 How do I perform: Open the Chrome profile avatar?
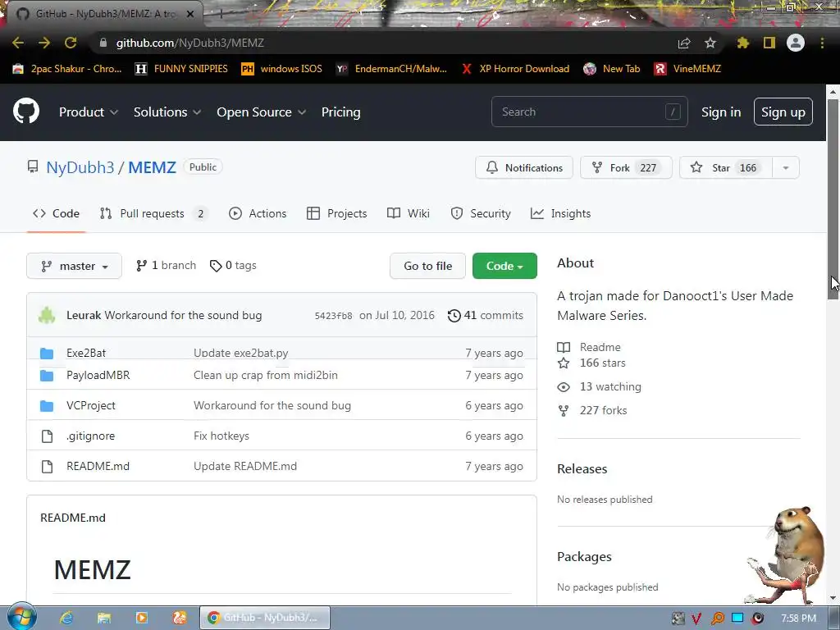796,43
